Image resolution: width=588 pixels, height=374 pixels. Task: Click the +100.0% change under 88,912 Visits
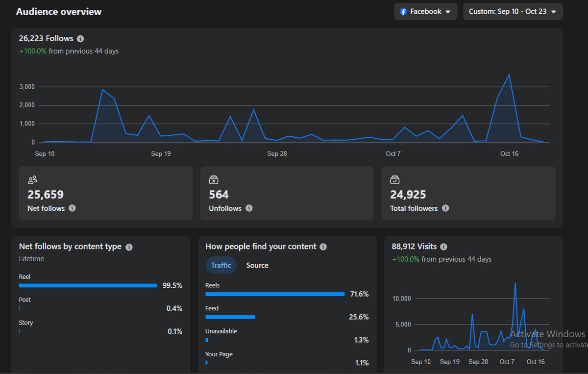(406, 259)
